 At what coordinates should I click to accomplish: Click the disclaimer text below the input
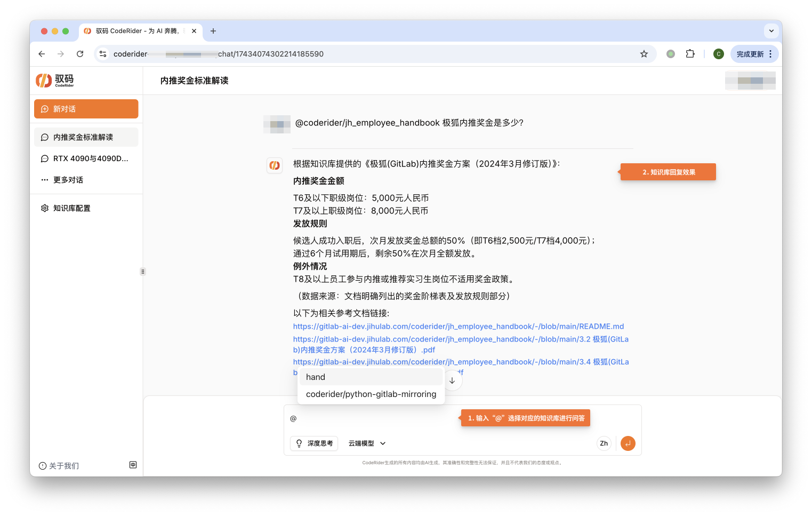(x=462, y=463)
